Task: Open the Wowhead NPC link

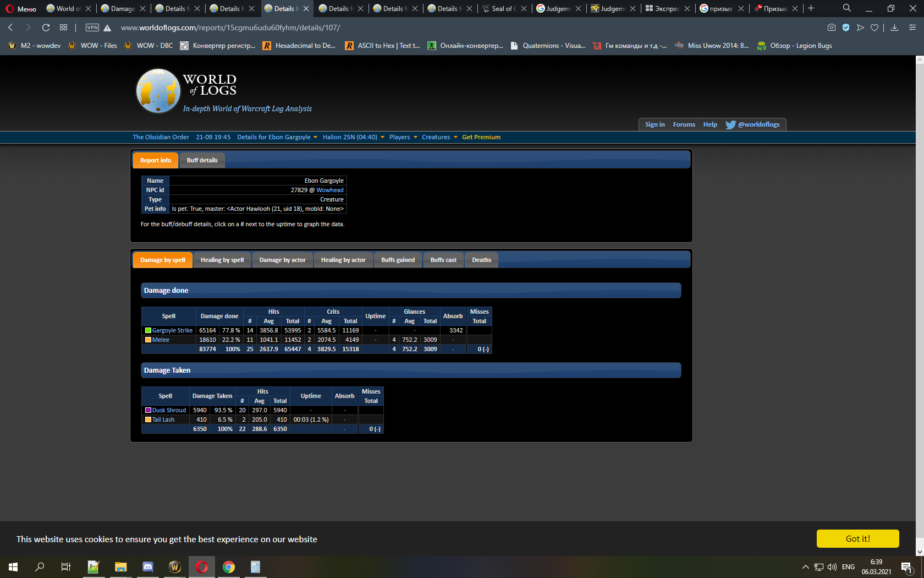Action: tap(330, 190)
